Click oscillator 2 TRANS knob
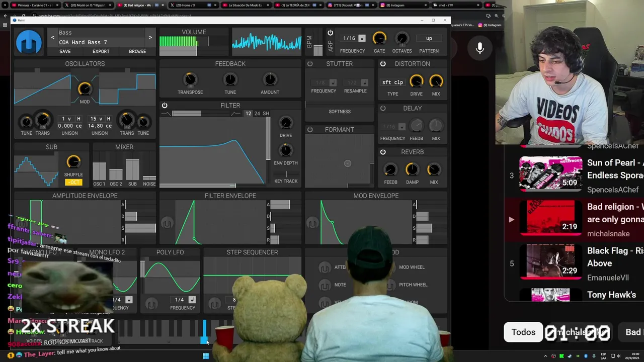Image resolution: width=644 pixels, height=362 pixels. click(x=127, y=120)
